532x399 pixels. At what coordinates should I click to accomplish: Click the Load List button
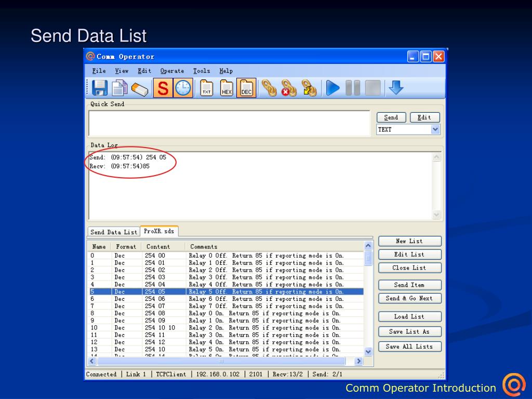[410, 316]
